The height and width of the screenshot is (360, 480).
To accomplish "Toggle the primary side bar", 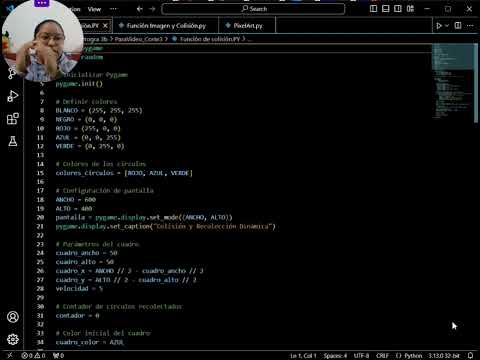I will (x=373, y=9).
